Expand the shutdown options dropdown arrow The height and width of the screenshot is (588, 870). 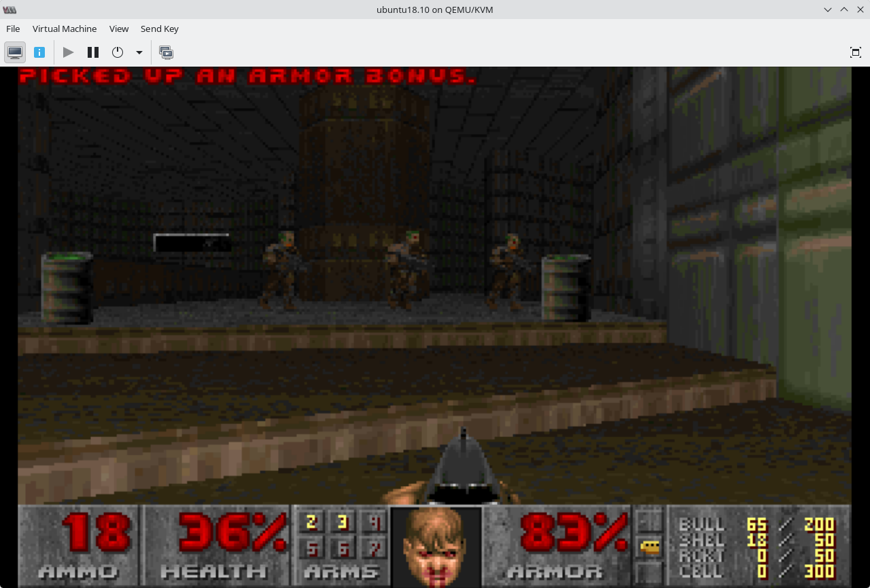pyautogui.click(x=139, y=52)
